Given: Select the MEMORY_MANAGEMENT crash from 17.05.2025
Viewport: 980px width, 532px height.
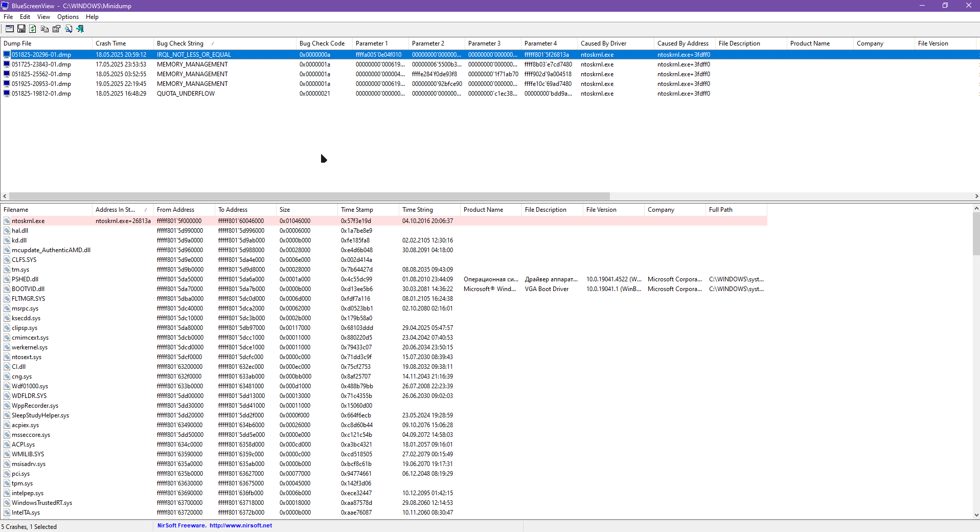Looking at the screenshot, I should coord(192,64).
